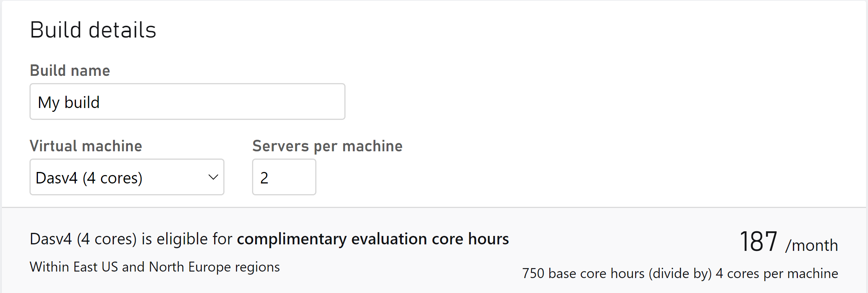This screenshot has height=293, width=868.
Task: Click the Servers per machine input
Action: click(284, 177)
